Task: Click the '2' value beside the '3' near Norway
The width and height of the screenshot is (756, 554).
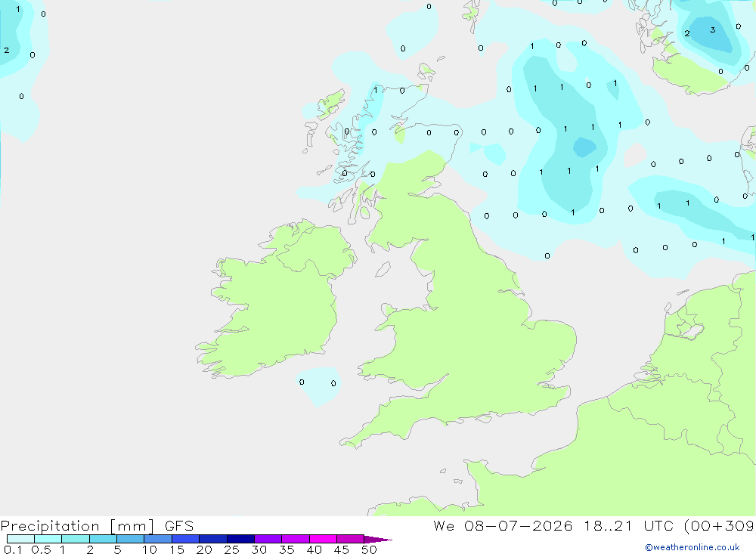Action: 687,33
